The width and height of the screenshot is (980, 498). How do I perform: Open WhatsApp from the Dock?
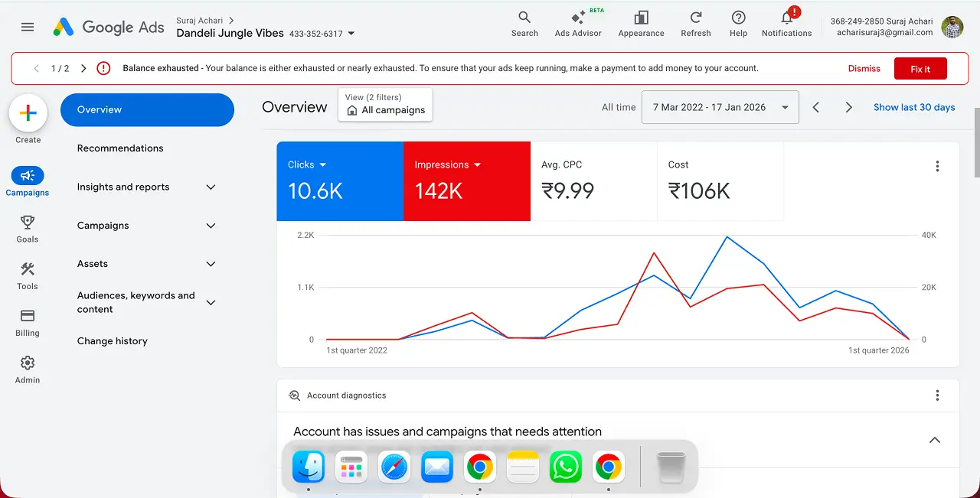click(565, 467)
